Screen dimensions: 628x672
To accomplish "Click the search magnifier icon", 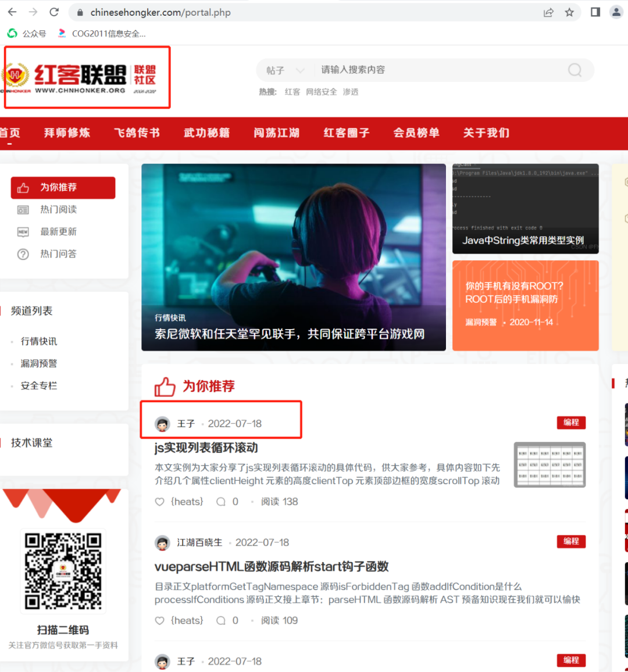I will pos(575,70).
